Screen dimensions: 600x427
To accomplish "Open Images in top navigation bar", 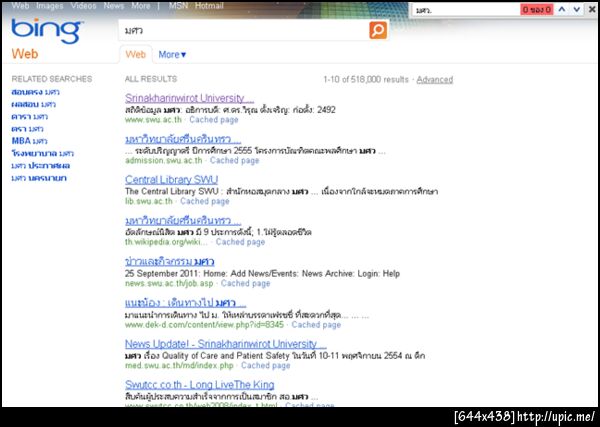I will pyautogui.click(x=50, y=6).
